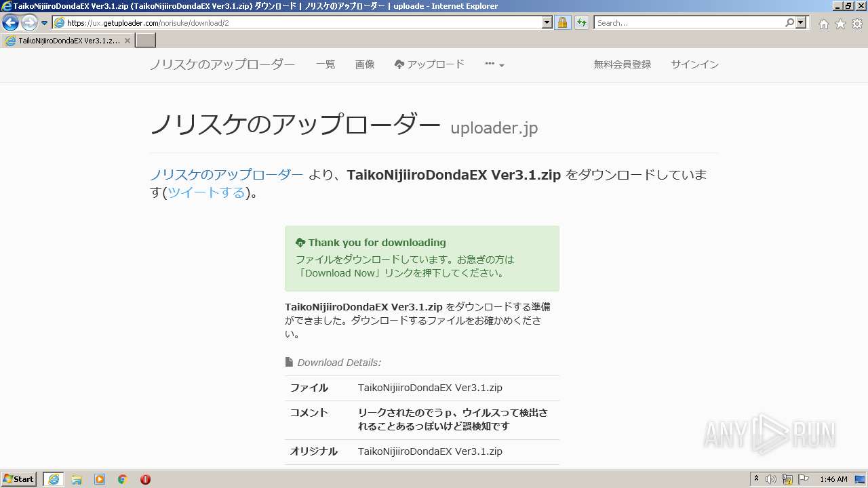Click the document icon beside Download Details
Viewport: 868px width, 488px height.
[290, 362]
